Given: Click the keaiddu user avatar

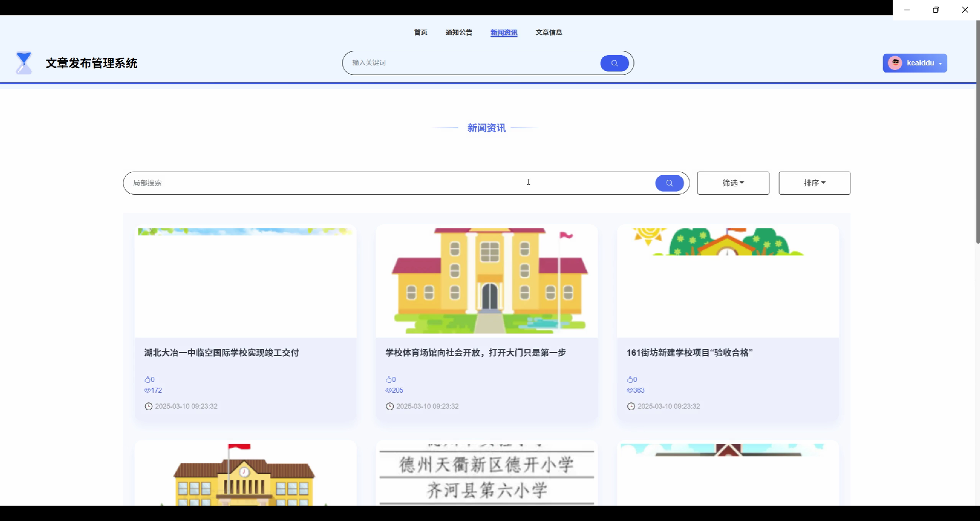Looking at the screenshot, I should (x=895, y=63).
